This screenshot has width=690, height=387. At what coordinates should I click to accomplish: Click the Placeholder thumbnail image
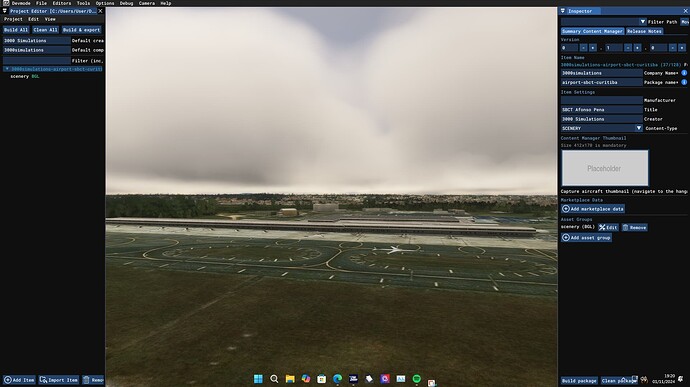(x=605, y=168)
